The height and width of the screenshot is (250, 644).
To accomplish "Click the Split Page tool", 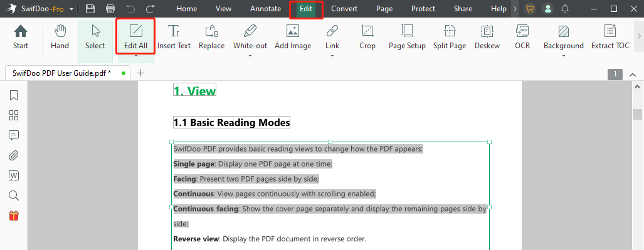I will coord(450,38).
